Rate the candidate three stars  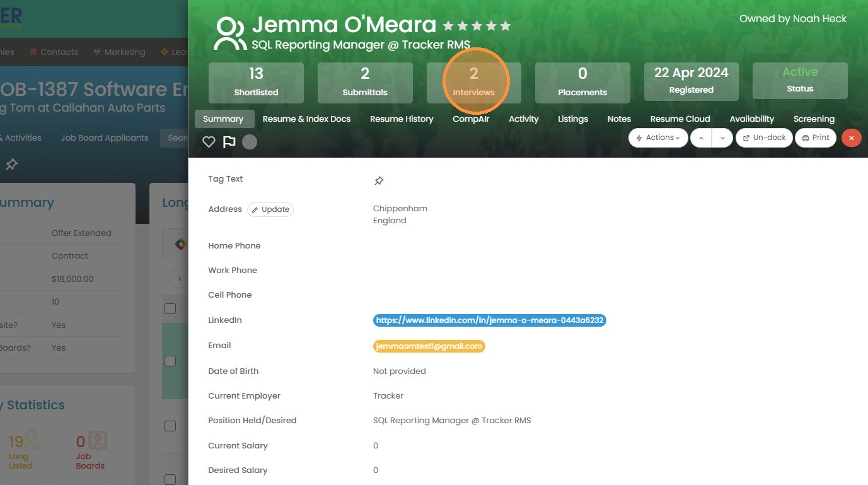click(x=477, y=26)
